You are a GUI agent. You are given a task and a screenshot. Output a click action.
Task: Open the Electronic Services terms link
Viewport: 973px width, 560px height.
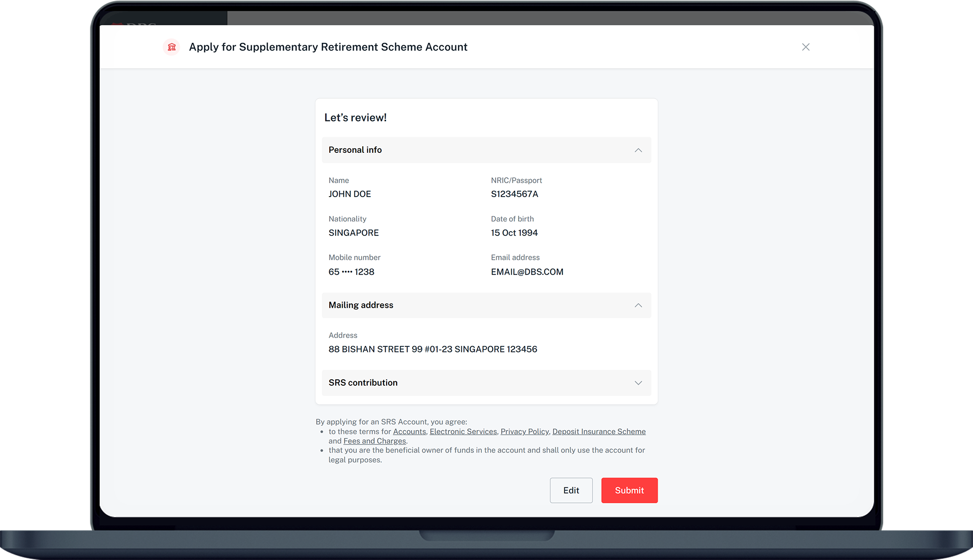point(463,432)
